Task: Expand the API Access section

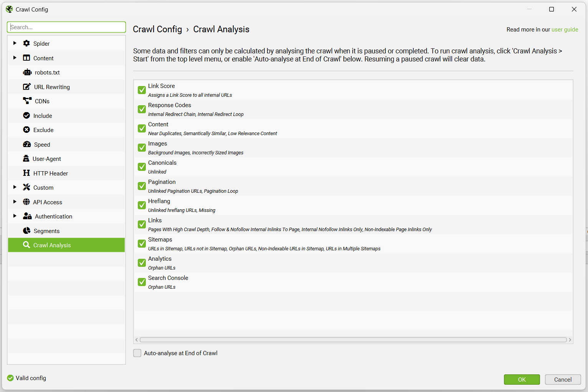Action: pyautogui.click(x=15, y=202)
